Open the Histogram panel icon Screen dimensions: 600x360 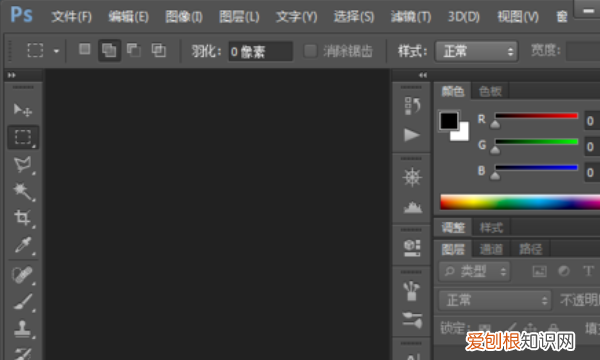[x=412, y=207]
